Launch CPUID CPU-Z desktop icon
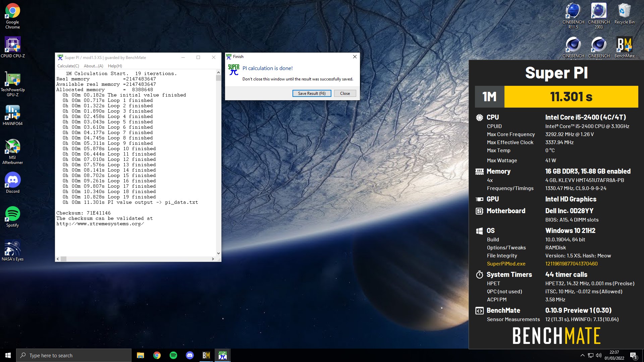Viewport: 644px width, 362px height. (x=12, y=47)
